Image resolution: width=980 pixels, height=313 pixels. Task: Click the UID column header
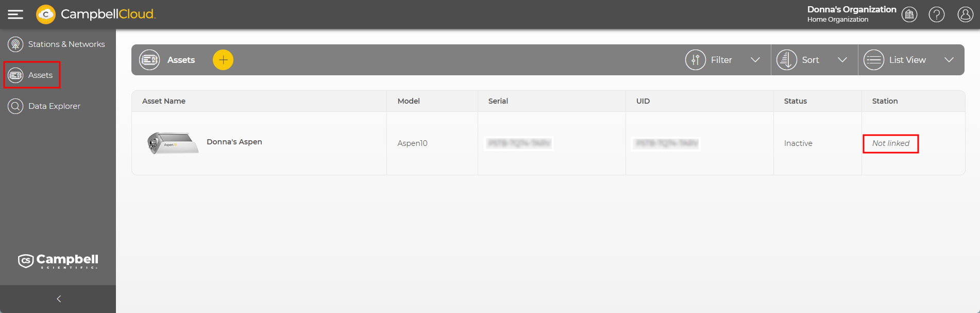click(x=643, y=101)
